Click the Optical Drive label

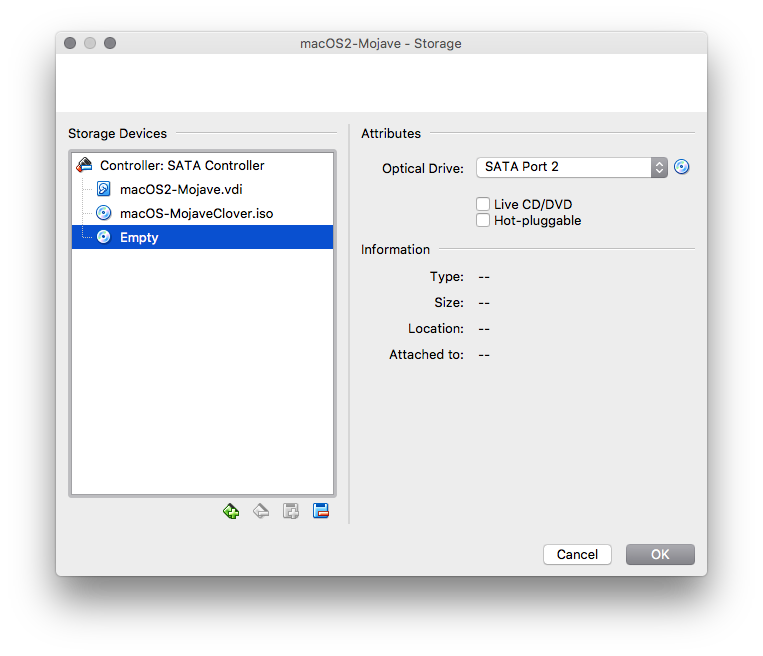(x=423, y=168)
